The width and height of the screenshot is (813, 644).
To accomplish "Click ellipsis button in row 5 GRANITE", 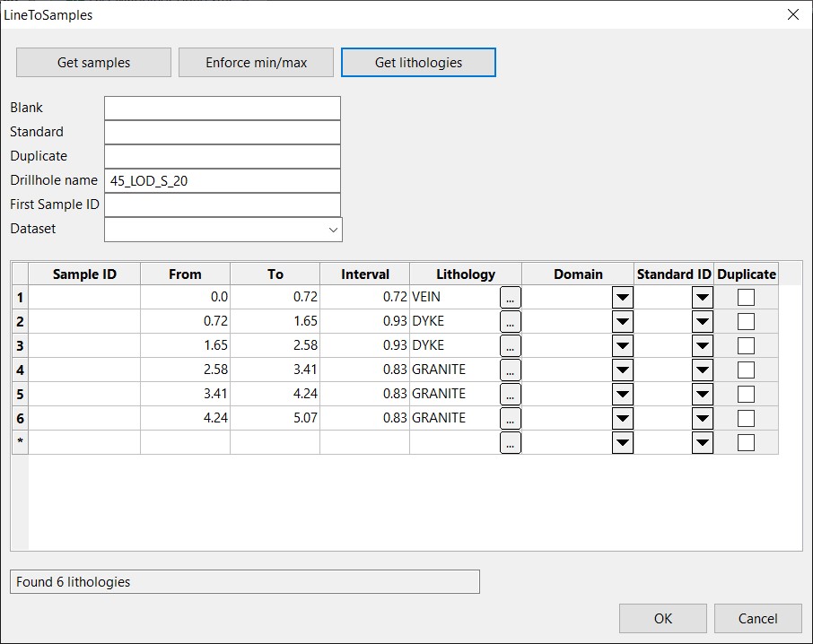I will tap(510, 394).
